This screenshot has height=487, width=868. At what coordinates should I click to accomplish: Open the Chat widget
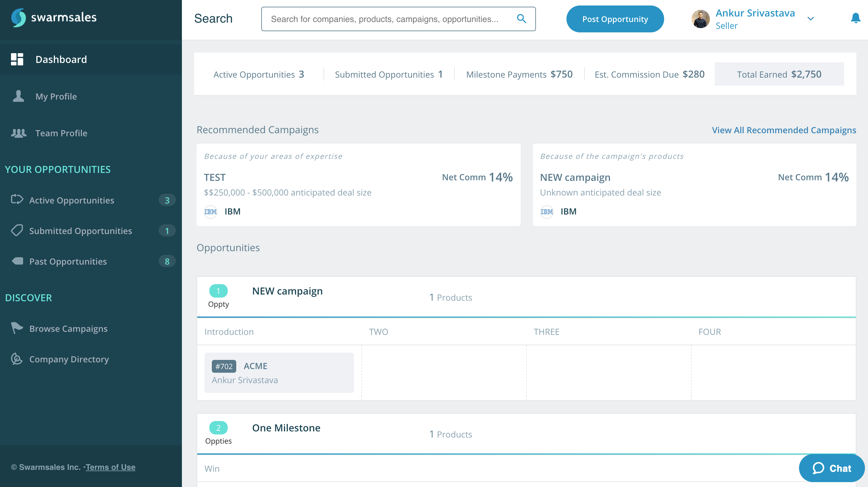point(831,468)
